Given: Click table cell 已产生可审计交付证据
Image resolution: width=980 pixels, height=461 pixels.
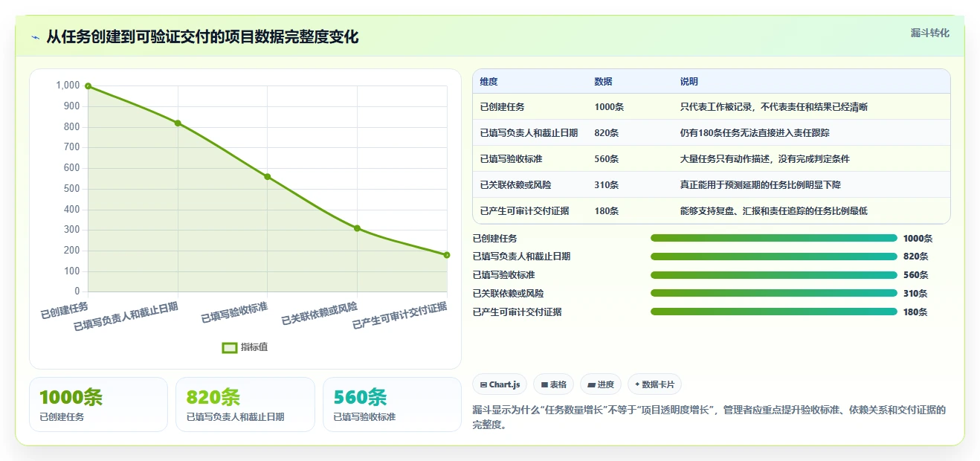Looking at the screenshot, I should click(x=524, y=211).
